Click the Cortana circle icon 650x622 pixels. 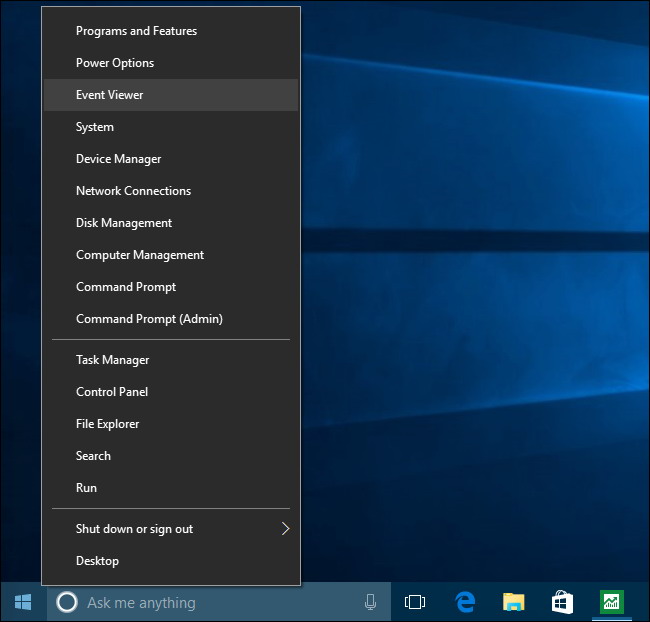coord(67,602)
